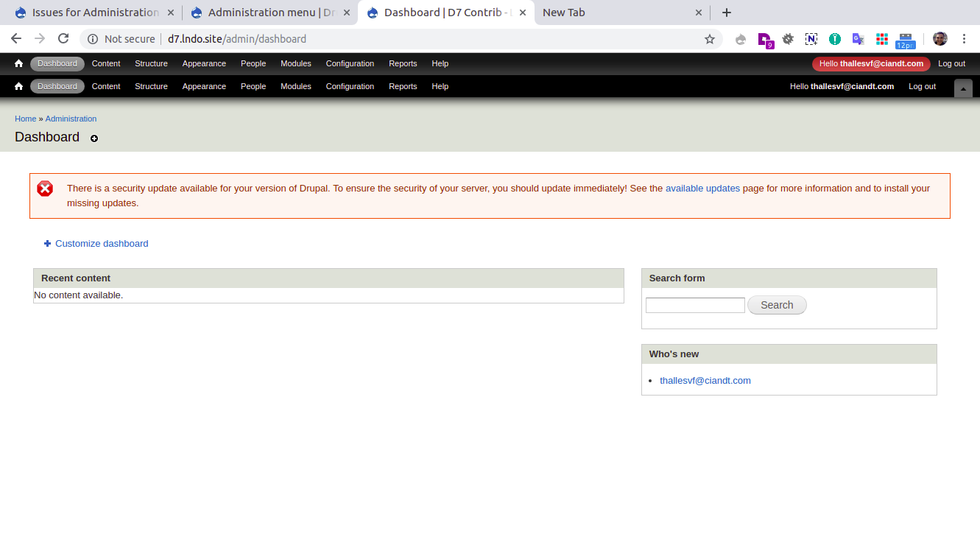980x548 pixels.
Task: Click the gear-shaped extension icon
Action: point(788,39)
